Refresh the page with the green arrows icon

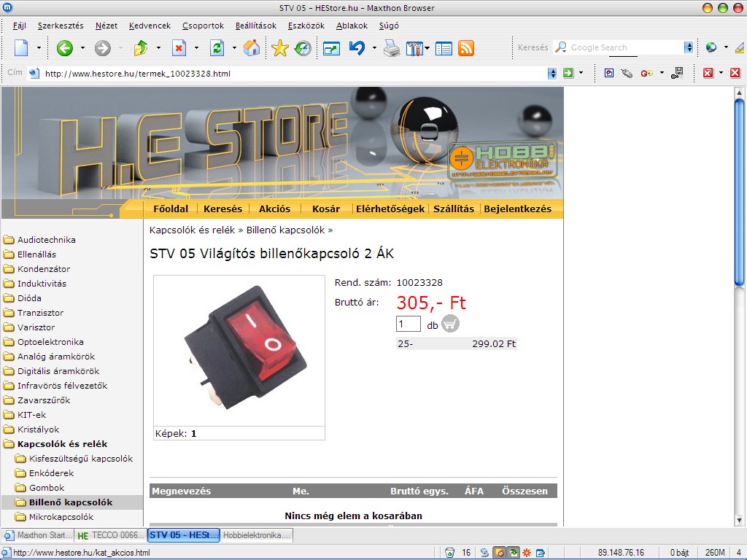click(x=217, y=48)
